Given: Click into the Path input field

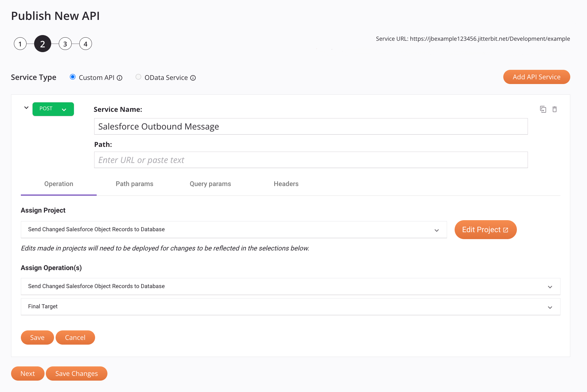Looking at the screenshot, I should pos(311,160).
